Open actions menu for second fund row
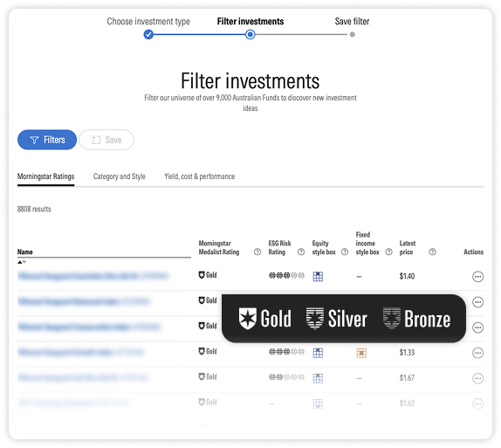Screen dimensions: 501x448 (x=477, y=302)
